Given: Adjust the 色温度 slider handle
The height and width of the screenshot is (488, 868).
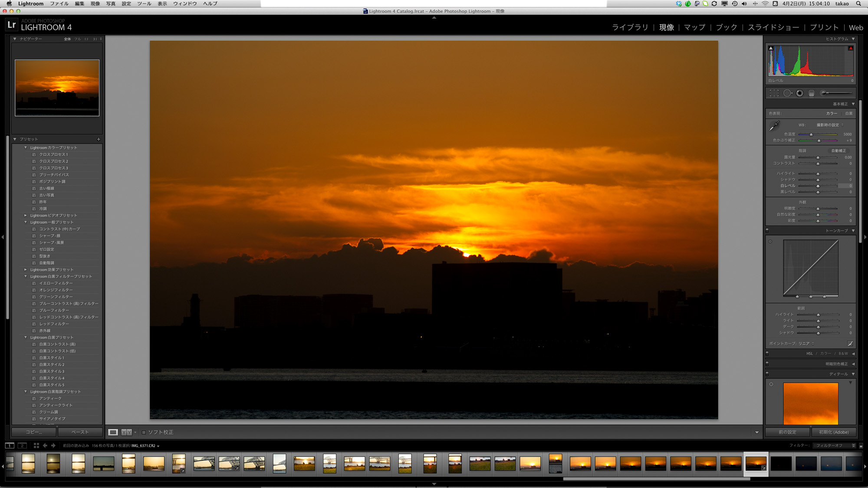Looking at the screenshot, I should coord(811,134).
